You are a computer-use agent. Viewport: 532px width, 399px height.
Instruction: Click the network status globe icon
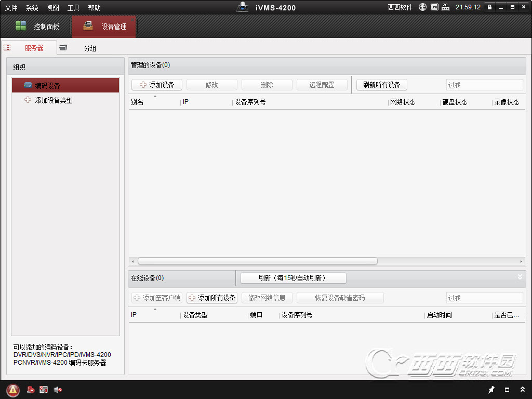422,7
